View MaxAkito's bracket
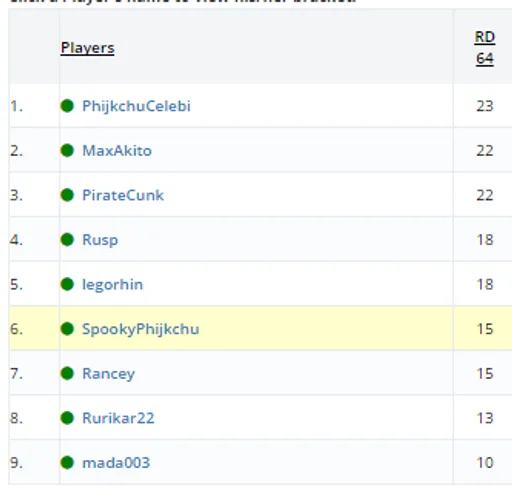Screen dimensions: 512x486 [117, 151]
